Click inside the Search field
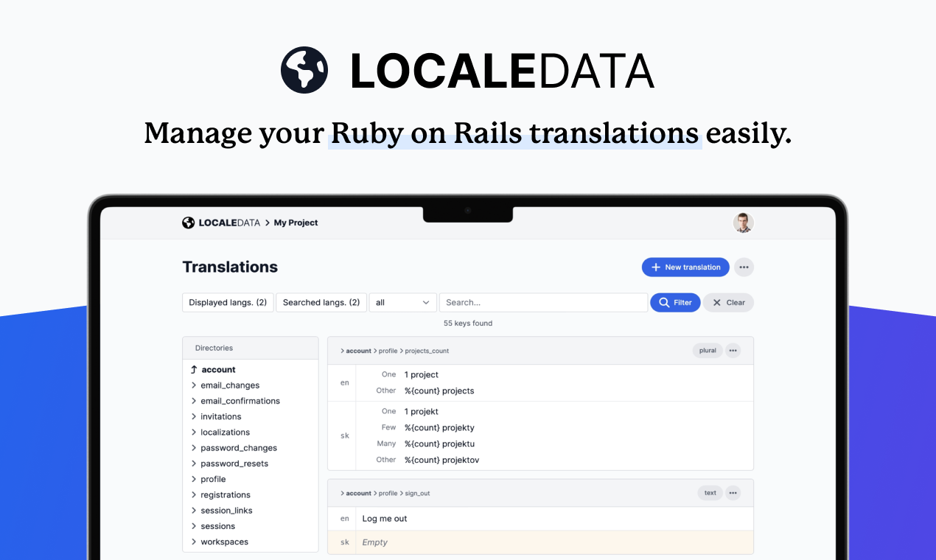Image resolution: width=936 pixels, height=560 pixels. click(x=543, y=302)
